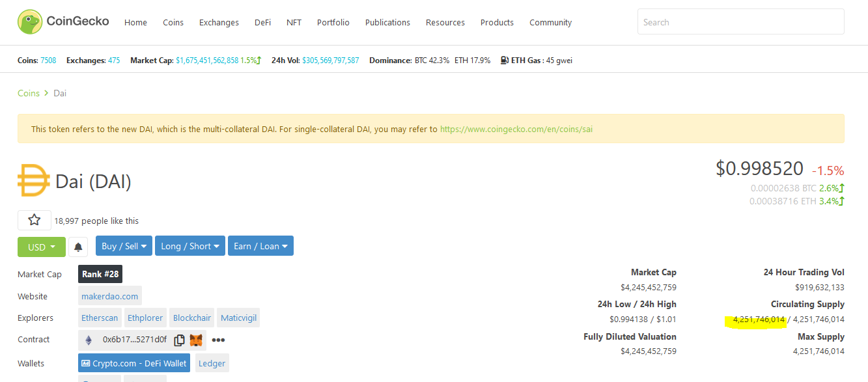Open the Maticvigil explorer link
Screen dimensions: 868x382
238,318
